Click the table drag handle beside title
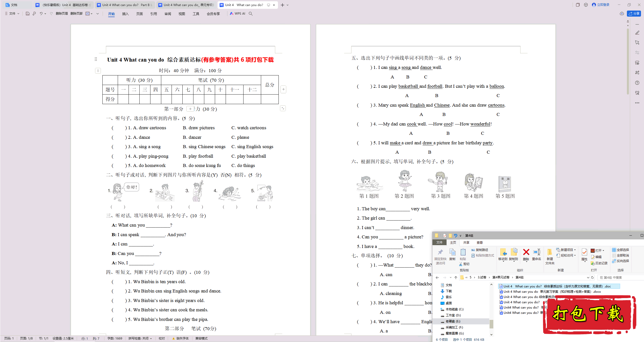 click(98, 71)
